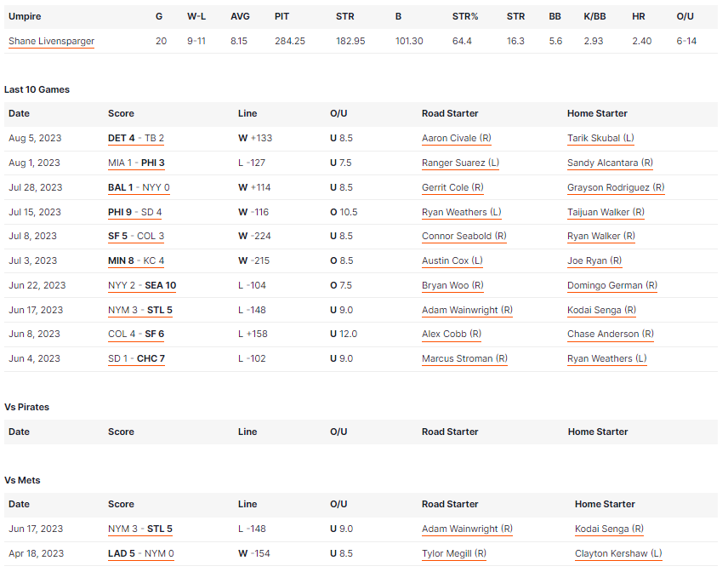Image resolution: width=728 pixels, height=572 pixels.
Task: Select Ryan Weathers as Jul 15 road starter
Action: click(x=462, y=212)
